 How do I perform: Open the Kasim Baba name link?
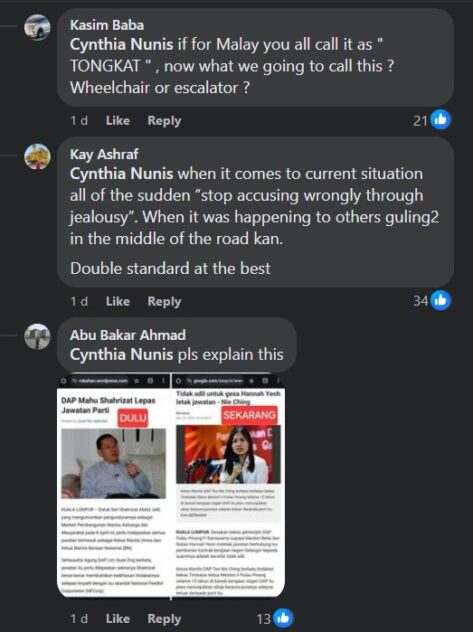(x=107, y=25)
